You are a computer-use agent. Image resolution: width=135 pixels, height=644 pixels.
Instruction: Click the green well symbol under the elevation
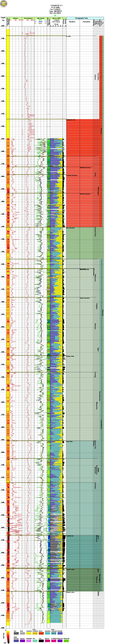[x=55, y=15]
